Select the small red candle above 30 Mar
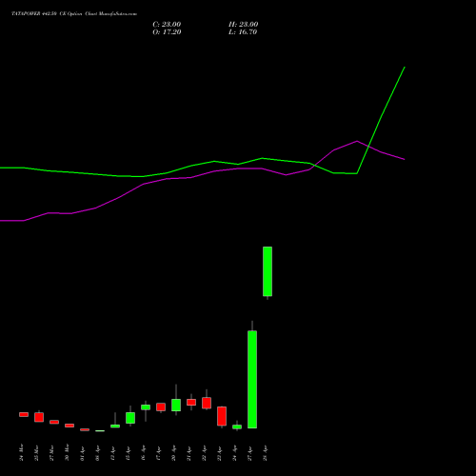This screenshot has height=476, width=476. pos(69,426)
